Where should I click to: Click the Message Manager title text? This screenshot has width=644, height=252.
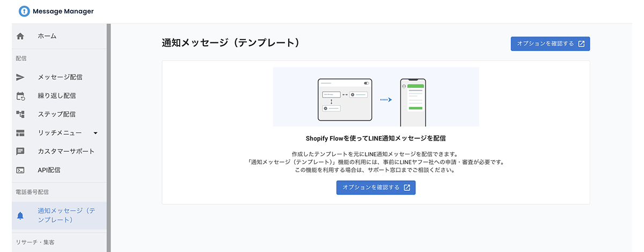pyautogui.click(x=63, y=12)
